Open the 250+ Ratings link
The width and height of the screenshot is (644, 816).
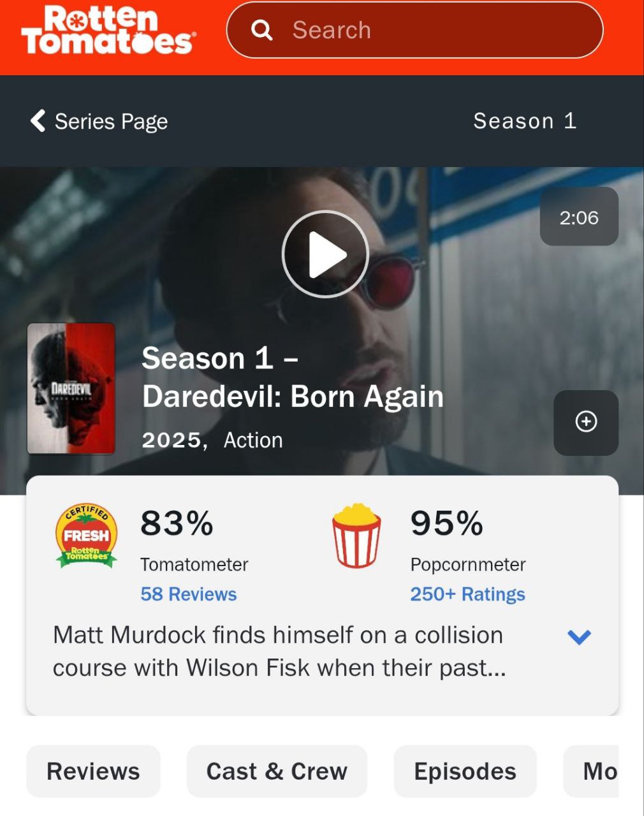[x=467, y=594]
